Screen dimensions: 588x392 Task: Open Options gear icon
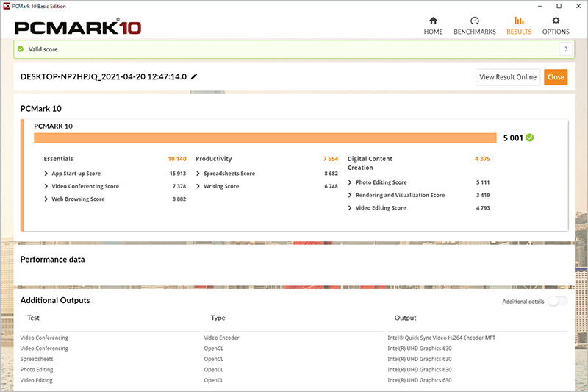click(556, 21)
